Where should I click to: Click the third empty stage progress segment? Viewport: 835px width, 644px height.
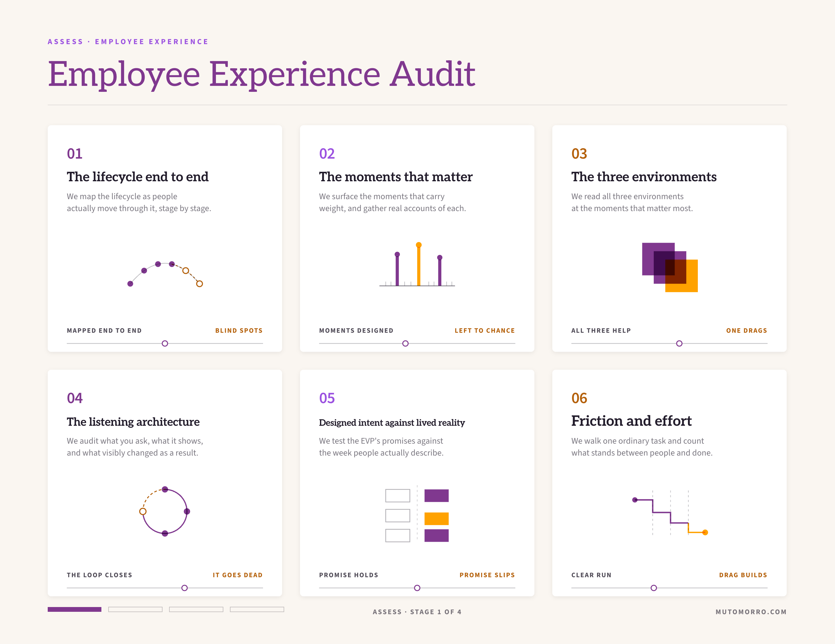coord(196,609)
